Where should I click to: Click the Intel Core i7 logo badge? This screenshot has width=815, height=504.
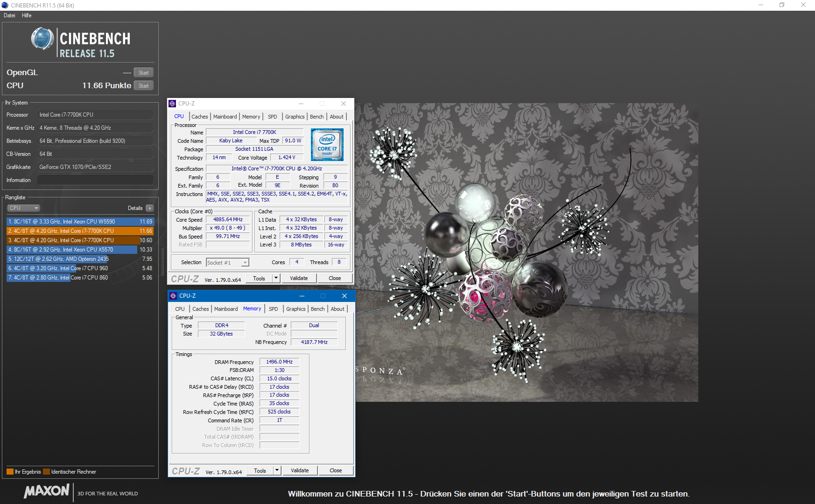click(x=327, y=145)
